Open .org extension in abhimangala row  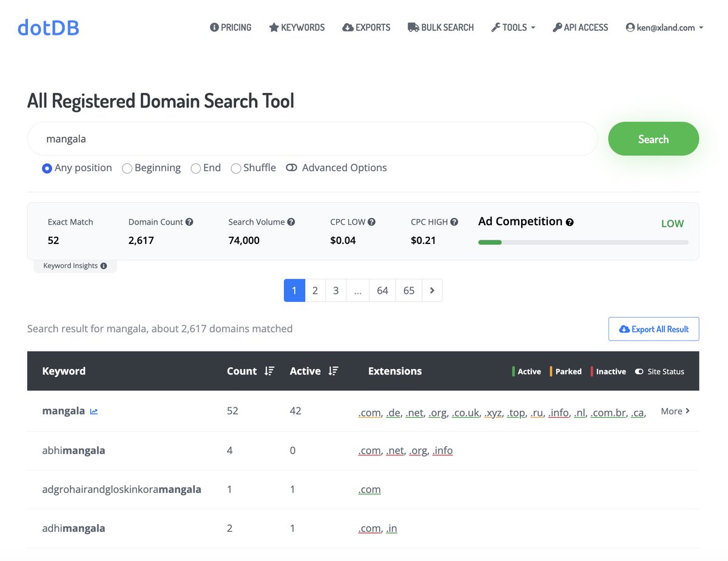pos(419,450)
